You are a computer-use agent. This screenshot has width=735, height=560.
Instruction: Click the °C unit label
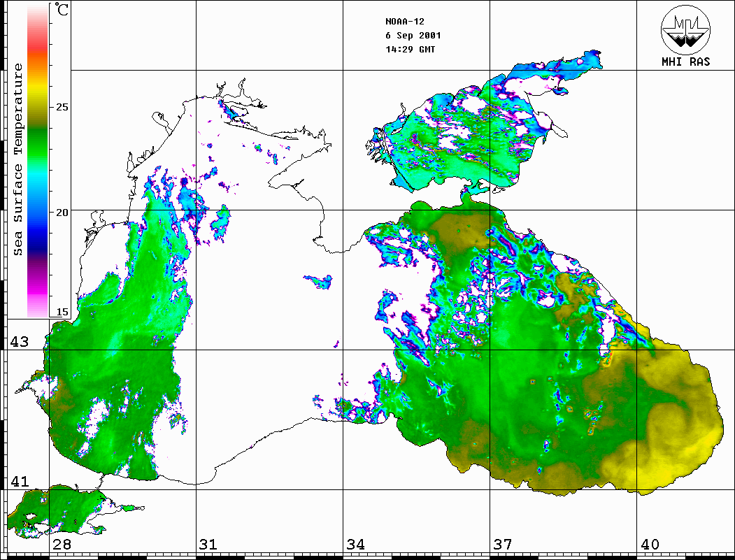[62, 10]
